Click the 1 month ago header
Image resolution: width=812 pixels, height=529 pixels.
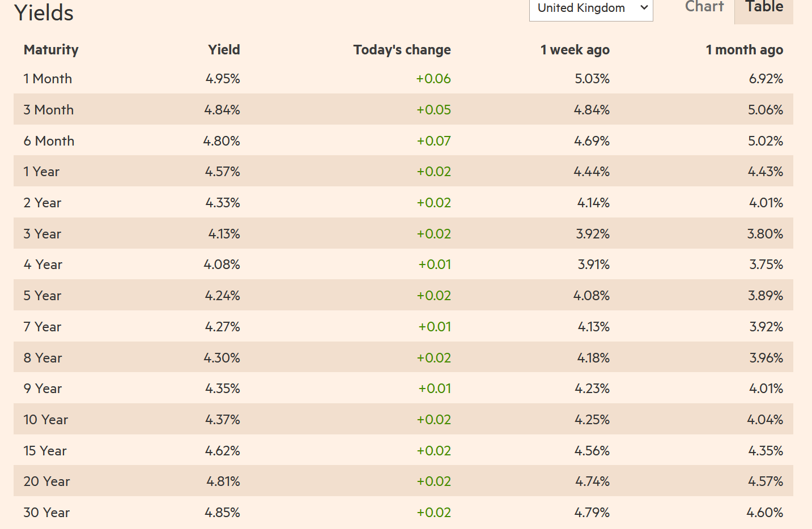(744, 50)
